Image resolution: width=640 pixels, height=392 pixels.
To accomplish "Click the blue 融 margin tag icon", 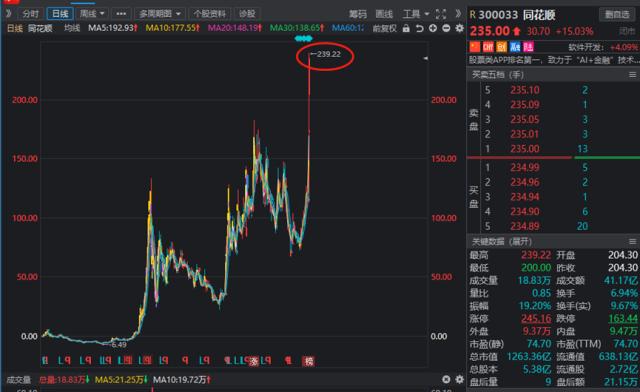I will click(515, 47).
